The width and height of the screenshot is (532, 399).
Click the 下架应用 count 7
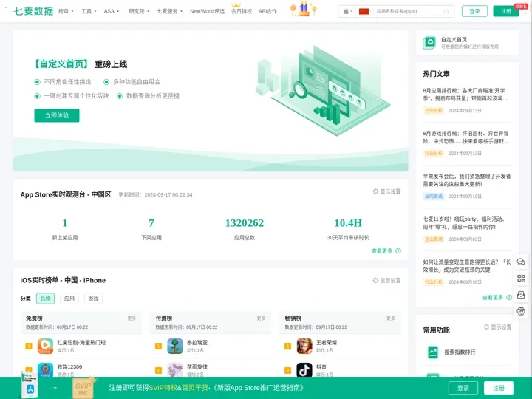(x=151, y=223)
